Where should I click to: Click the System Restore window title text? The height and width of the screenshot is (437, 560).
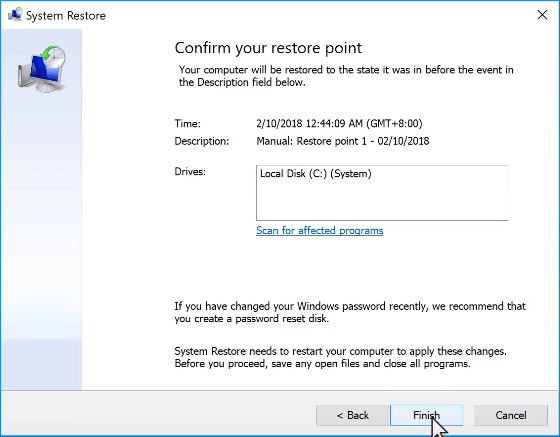point(66,16)
